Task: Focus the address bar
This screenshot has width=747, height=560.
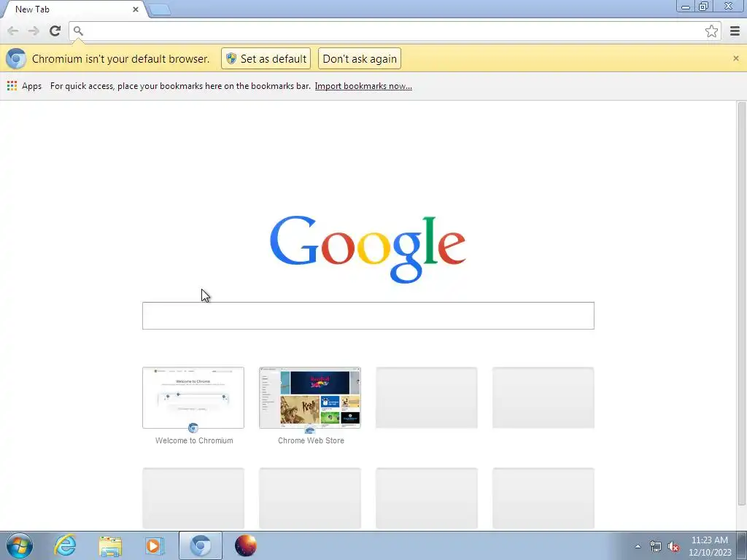Action: 393,31
